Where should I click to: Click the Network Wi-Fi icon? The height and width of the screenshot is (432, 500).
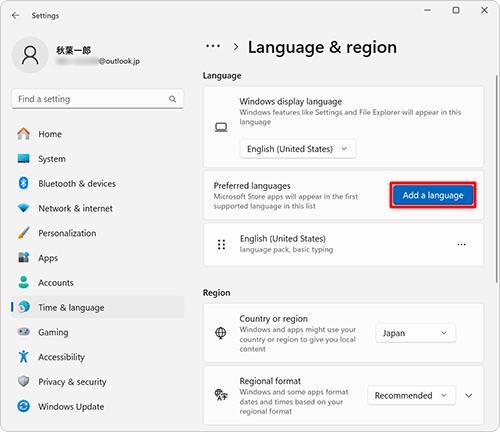pyautogui.click(x=23, y=208)
